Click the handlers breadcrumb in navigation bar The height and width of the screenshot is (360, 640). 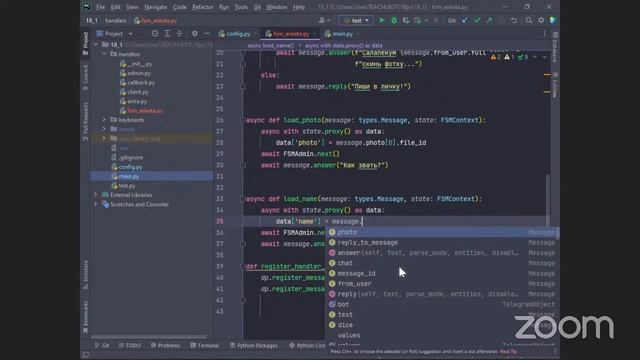click(x=116, y=20)
